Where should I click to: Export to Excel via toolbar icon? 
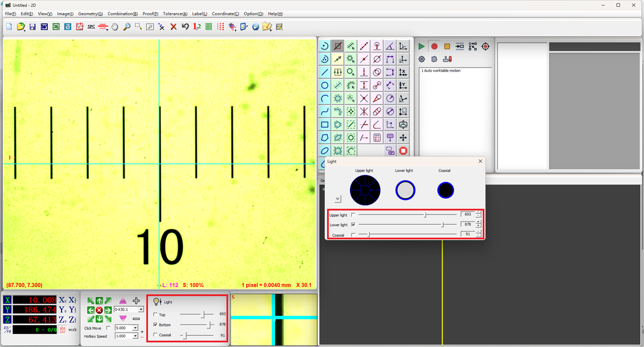56,27
